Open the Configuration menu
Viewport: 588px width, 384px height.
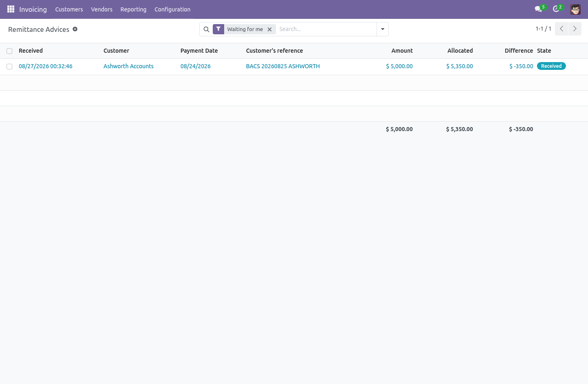172,9
